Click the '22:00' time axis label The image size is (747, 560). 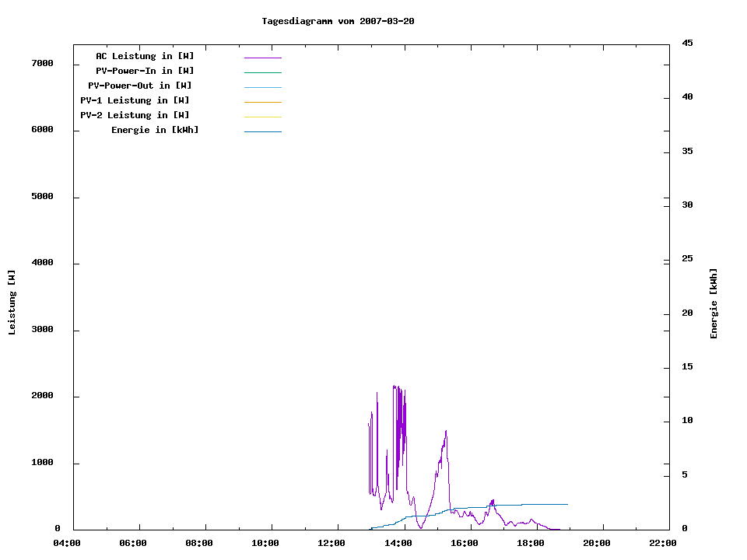tap(663, 544)
